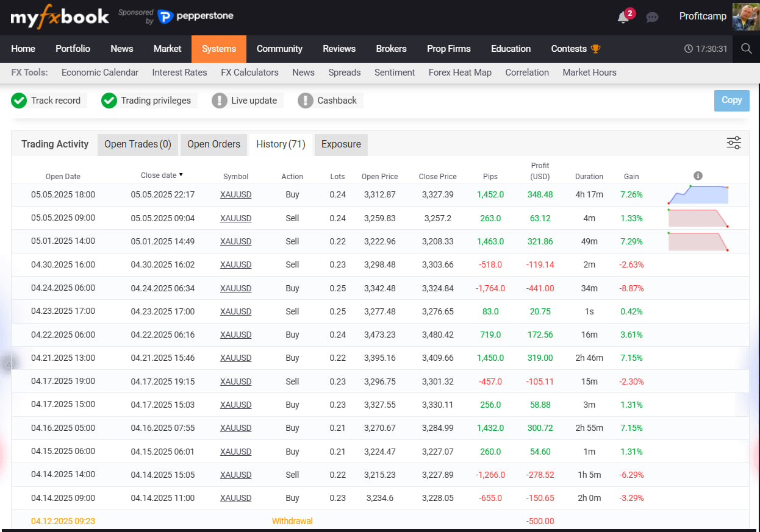
Task: Click the Pepperstone sponsor logo
Action: [195, 16]
